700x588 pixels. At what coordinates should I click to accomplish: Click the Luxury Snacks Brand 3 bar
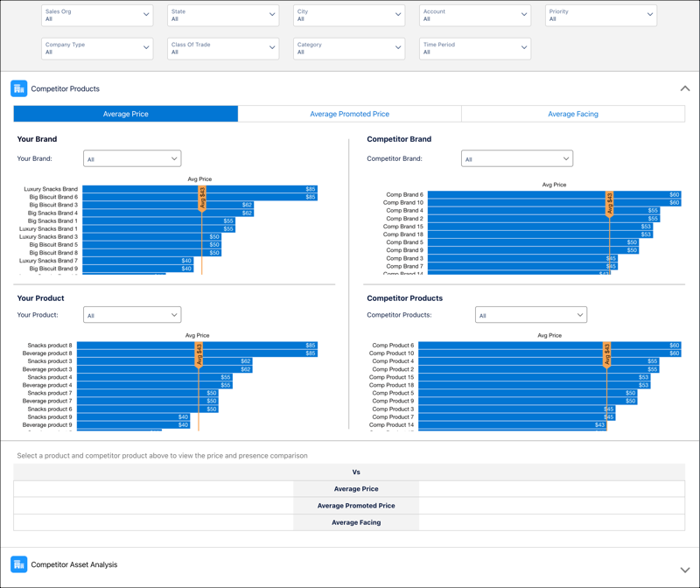pos(151,236)
